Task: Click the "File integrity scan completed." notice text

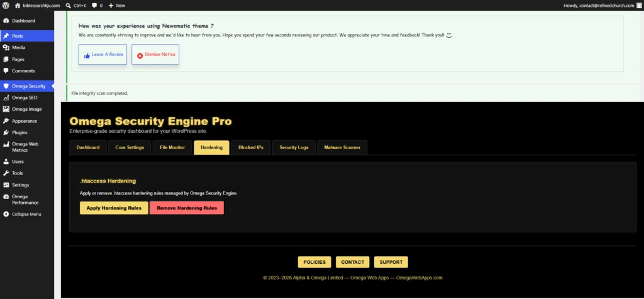Action: pyautogui.click(x=100, y=93)
